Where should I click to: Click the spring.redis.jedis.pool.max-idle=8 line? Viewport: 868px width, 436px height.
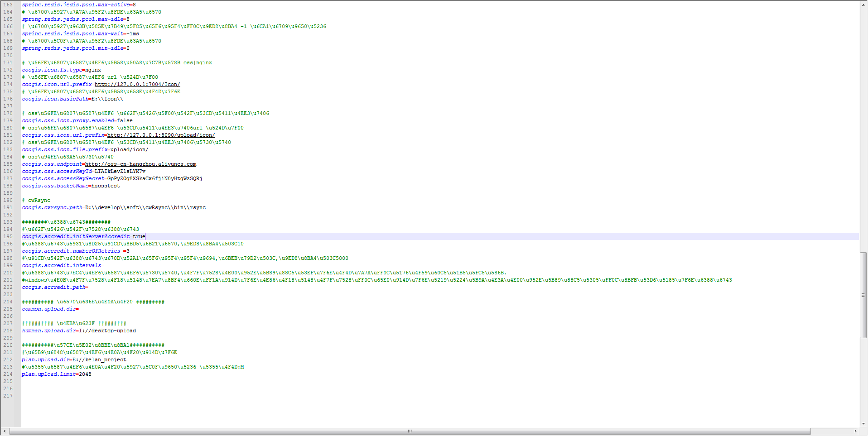coord(76,19)
